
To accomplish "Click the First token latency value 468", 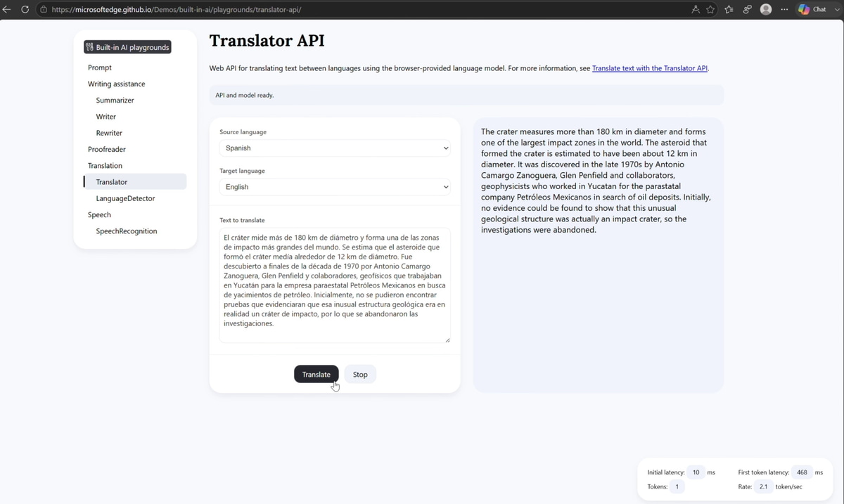I will pyautogui.click(x=802, y=472).
